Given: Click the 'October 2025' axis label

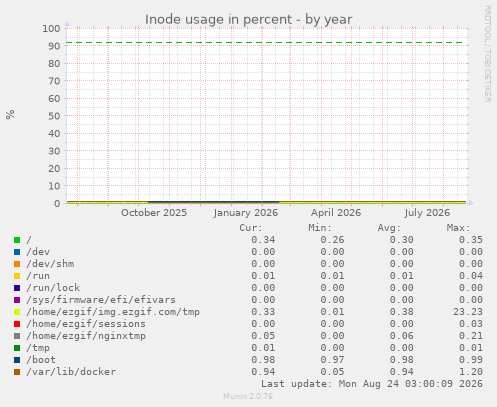Looking at the screenshot, I should [x=154, y=213].
